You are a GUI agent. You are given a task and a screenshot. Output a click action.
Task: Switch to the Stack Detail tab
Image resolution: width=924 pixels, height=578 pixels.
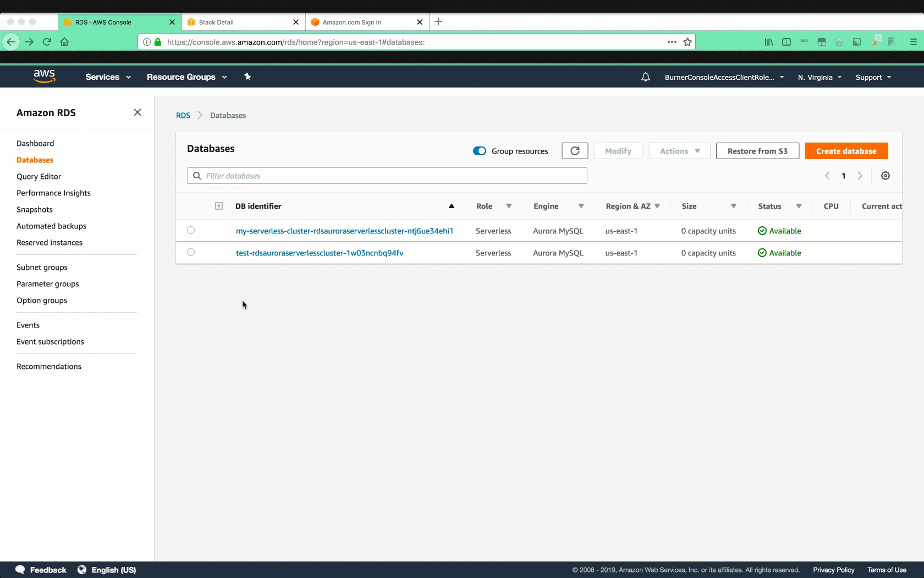point(243,22)
